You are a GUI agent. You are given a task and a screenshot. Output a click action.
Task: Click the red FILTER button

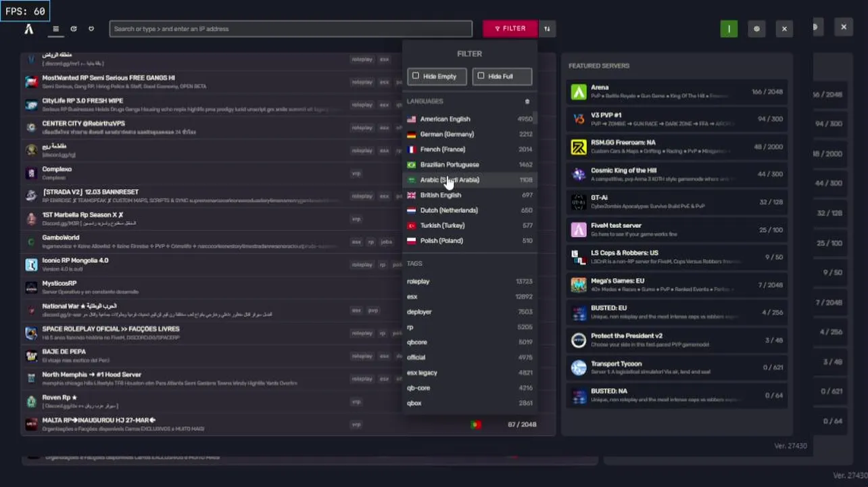point(510,28)
